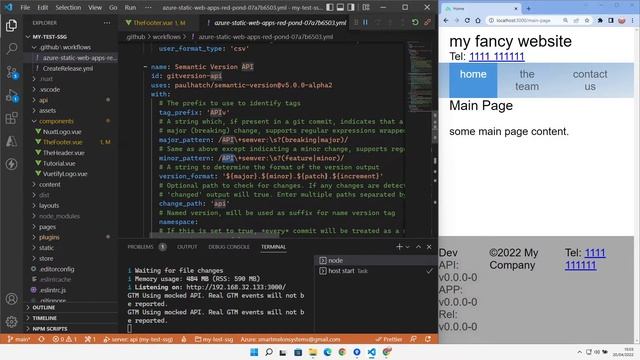Open the Run menu
This screenshot has height=360, width=640.
click(x=130, y=7)
